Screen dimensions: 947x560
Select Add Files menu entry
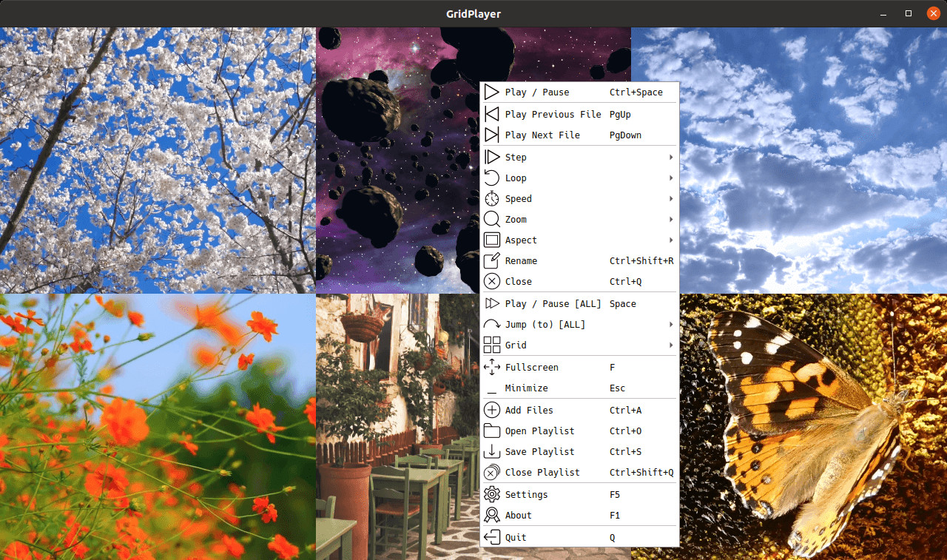tap(579, 410)
